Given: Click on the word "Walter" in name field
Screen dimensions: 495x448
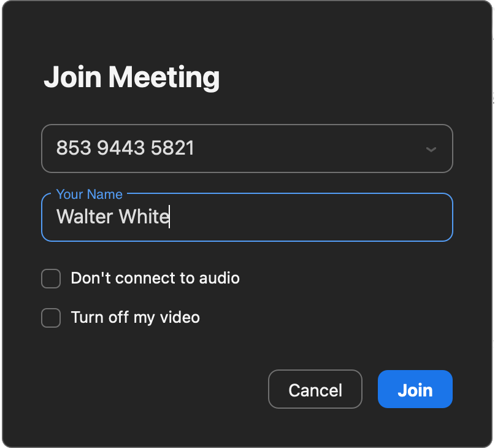Looking at the screenshot, I should (x=85, y=217).
